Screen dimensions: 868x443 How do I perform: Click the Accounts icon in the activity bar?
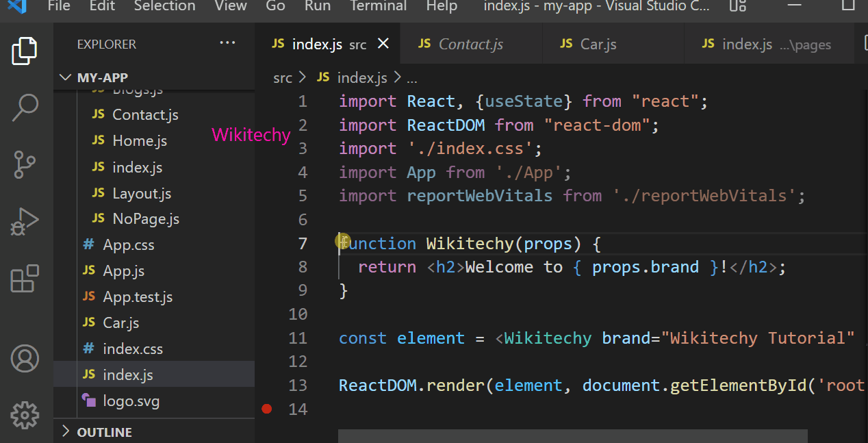point(25,357)
